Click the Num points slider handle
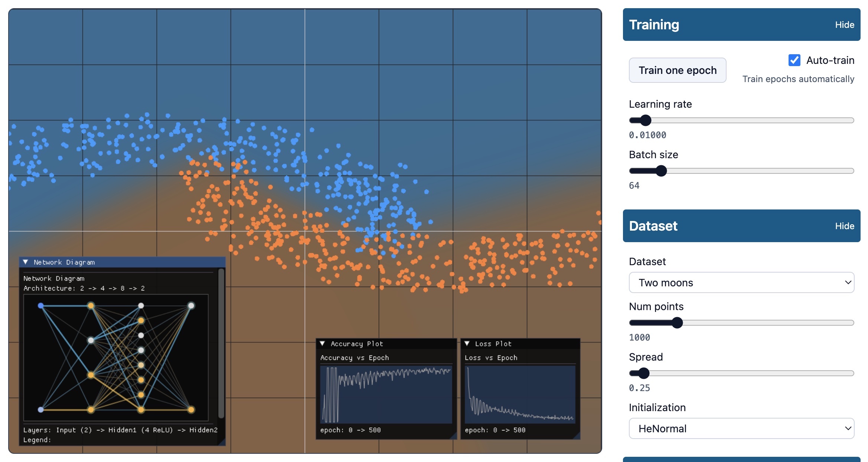The height and width of the screenshot is (462, 868). point(678,323)
